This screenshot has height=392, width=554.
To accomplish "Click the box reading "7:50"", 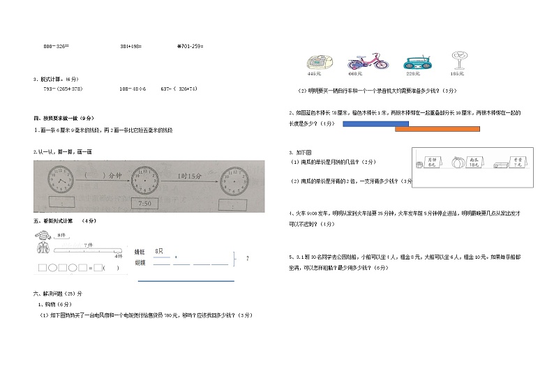I will [x=144, y=204].
